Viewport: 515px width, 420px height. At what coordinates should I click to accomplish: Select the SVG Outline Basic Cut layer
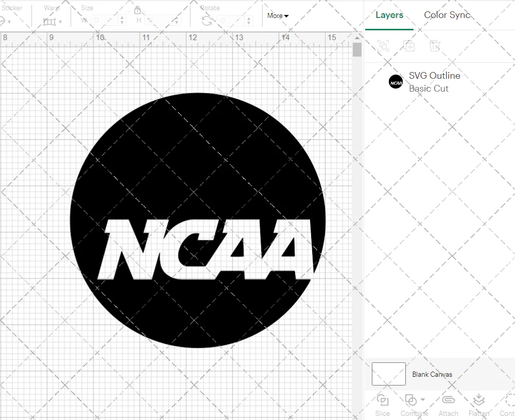[x=434, y=81]
